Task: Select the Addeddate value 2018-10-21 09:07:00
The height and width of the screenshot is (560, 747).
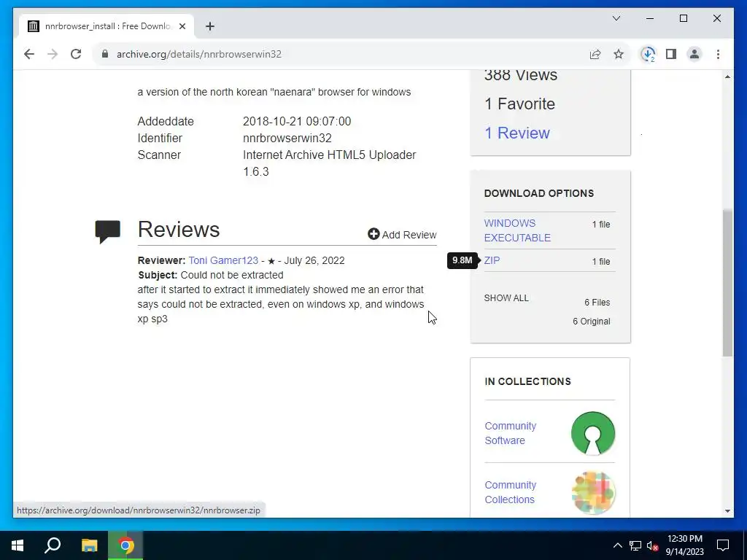Action: (297, 122)
